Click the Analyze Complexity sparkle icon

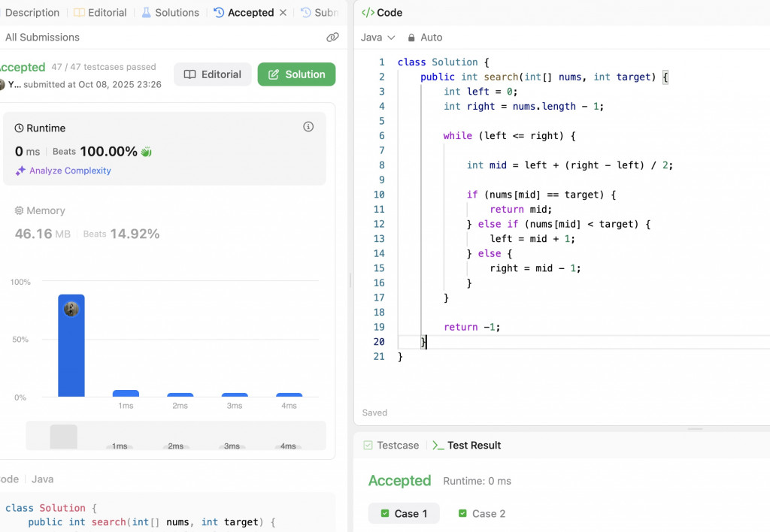pyautogui.click(x=20, y=171)
